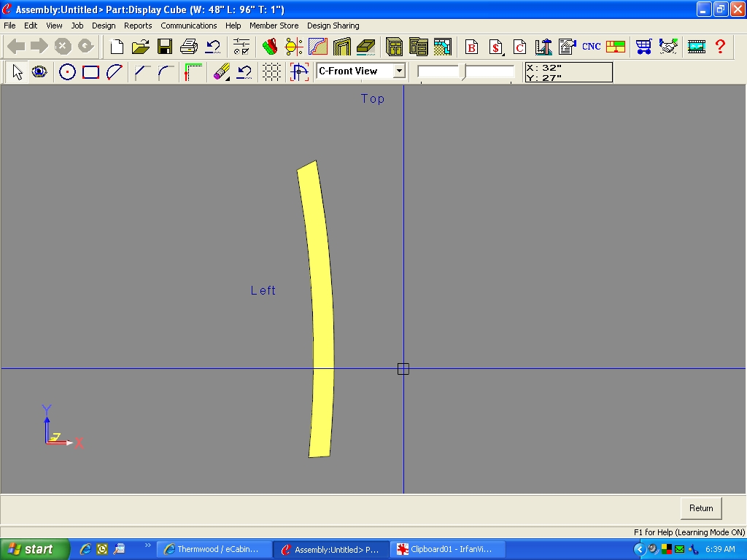Open the Reports menu

(x=138, y=26)
